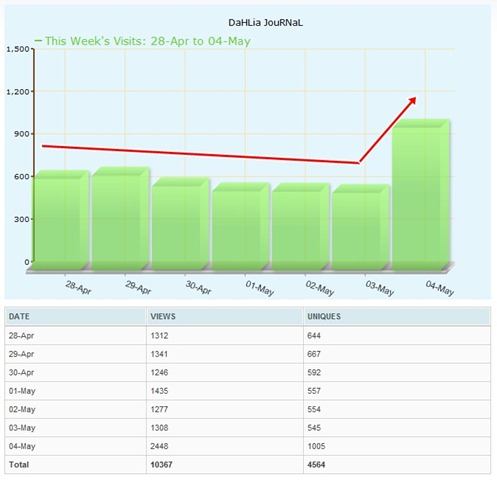Click the Total row label
497x480 pixels.
[19, 464]
